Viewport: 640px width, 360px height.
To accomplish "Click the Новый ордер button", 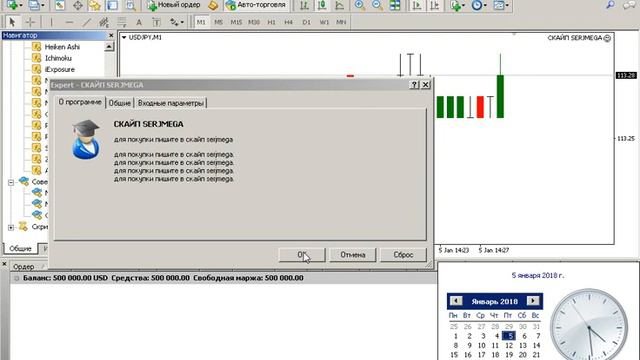I will (x=173, y=5).
